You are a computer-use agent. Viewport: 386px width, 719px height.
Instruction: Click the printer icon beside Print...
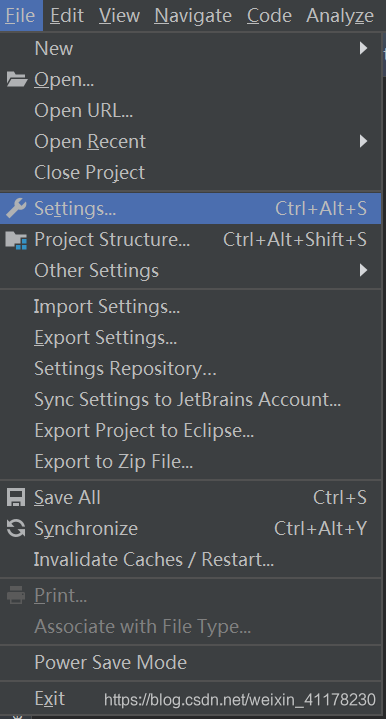pos(16,596)
